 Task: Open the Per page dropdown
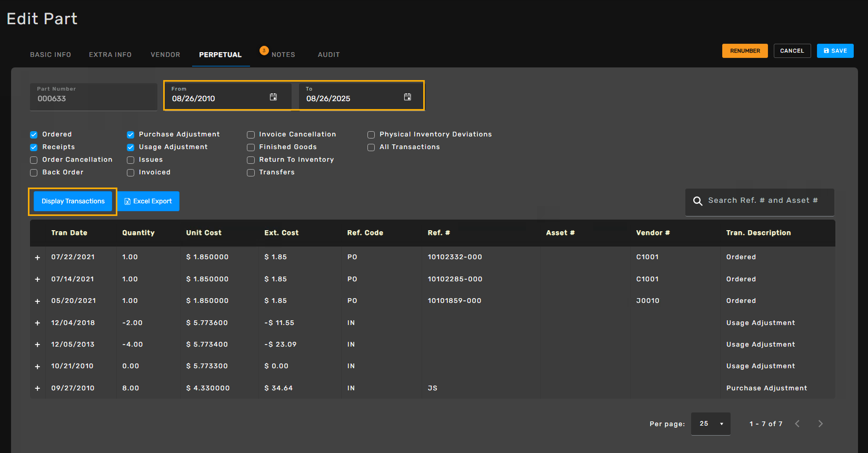pos(711,424)
